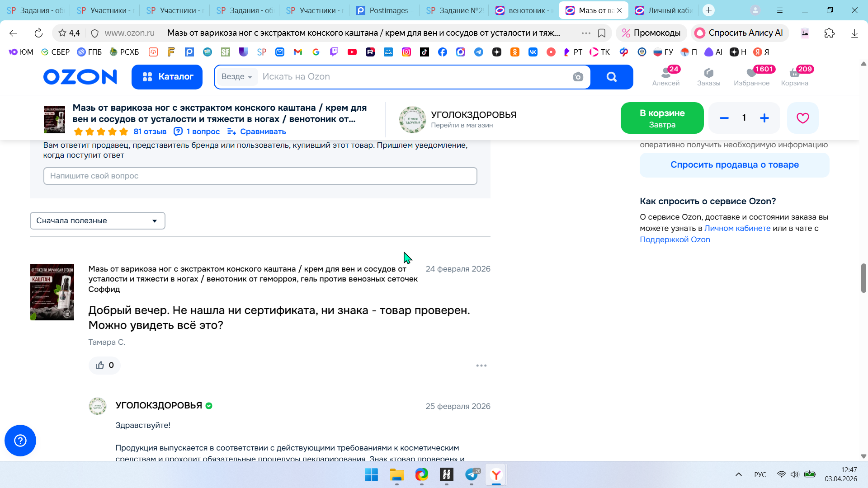
Task: Expand the Везде search scope dropdown
Action: [x=237, y=77]
